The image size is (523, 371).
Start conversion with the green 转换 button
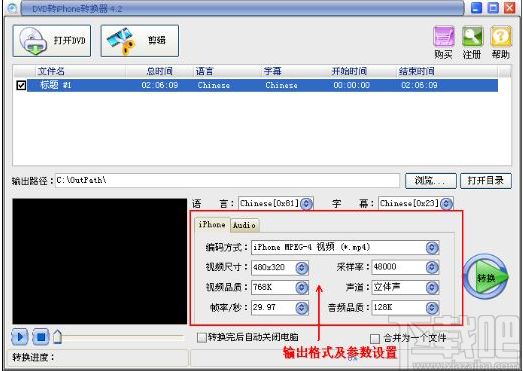click(x=486, y=276)
